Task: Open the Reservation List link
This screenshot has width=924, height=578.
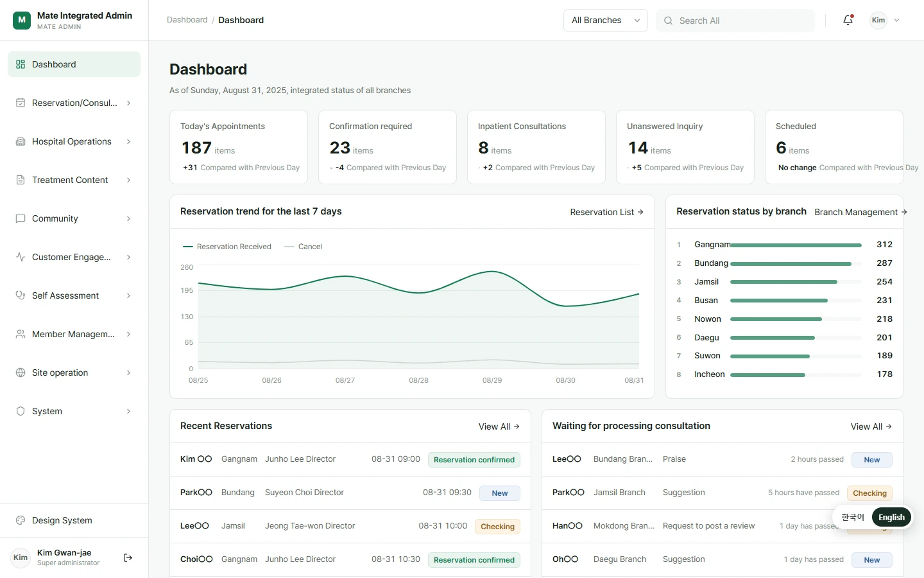Action: 607,212
